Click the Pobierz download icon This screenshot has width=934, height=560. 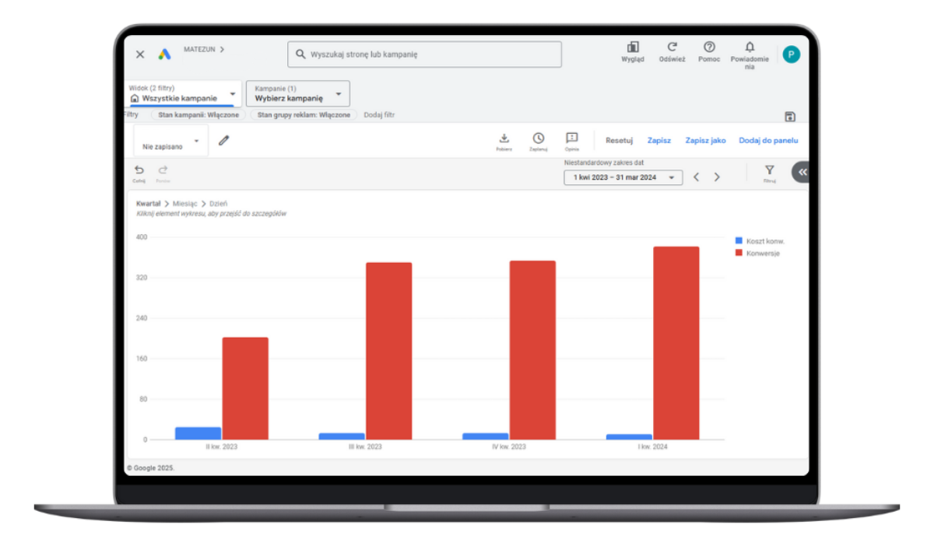(504, 138)
